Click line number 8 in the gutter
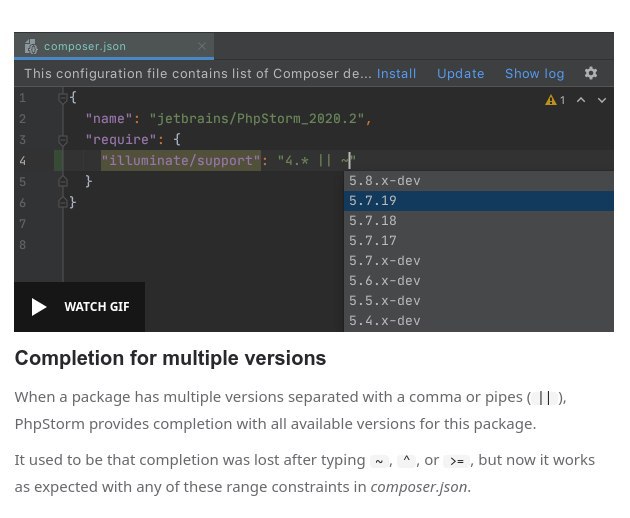 pyautogui.click(x=22, y=245)
